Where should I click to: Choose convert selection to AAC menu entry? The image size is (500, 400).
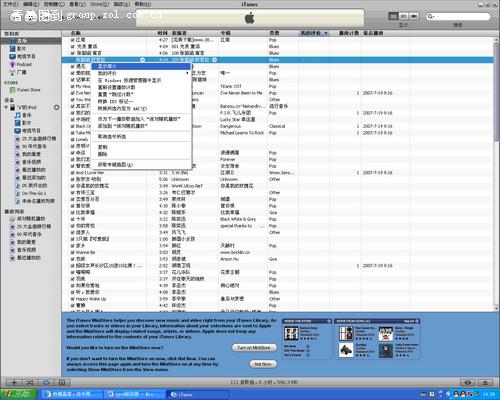click(x=141, y=109)
